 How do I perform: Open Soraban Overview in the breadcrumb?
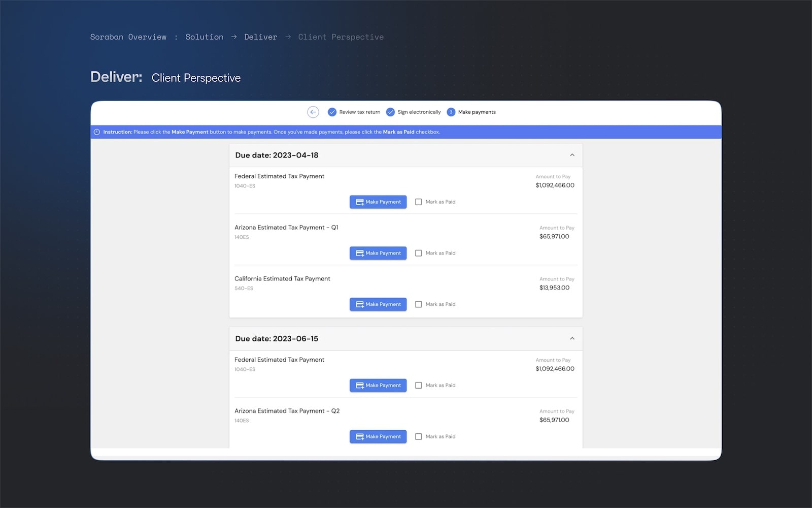[128, 37]
